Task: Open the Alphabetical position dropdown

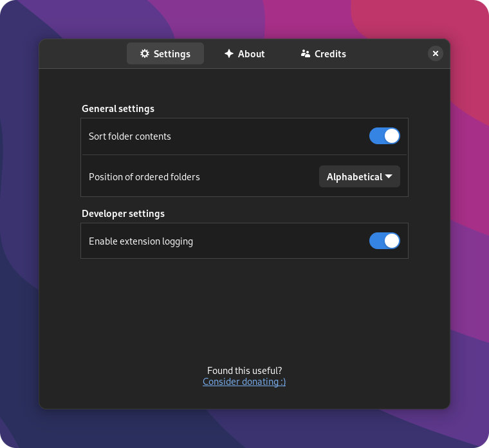Action: [359, 176]
